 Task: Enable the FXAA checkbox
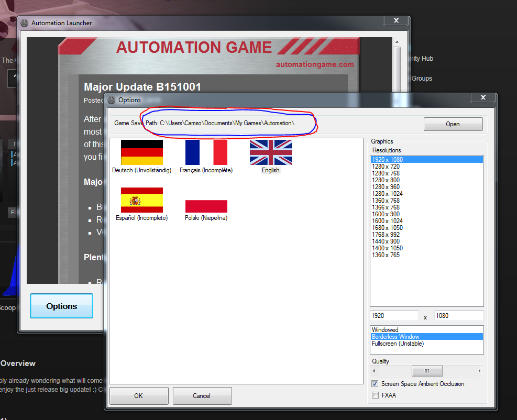[x=375, y=395]
